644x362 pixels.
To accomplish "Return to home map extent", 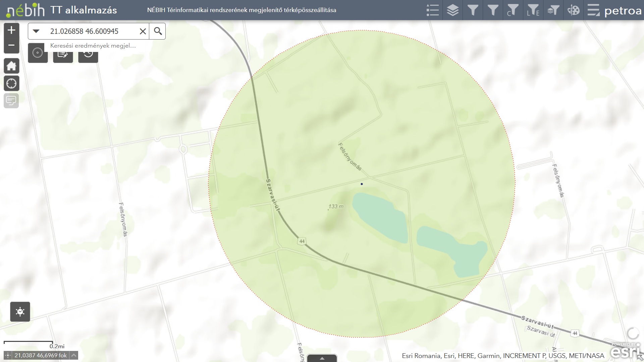I will click(11, 66).
